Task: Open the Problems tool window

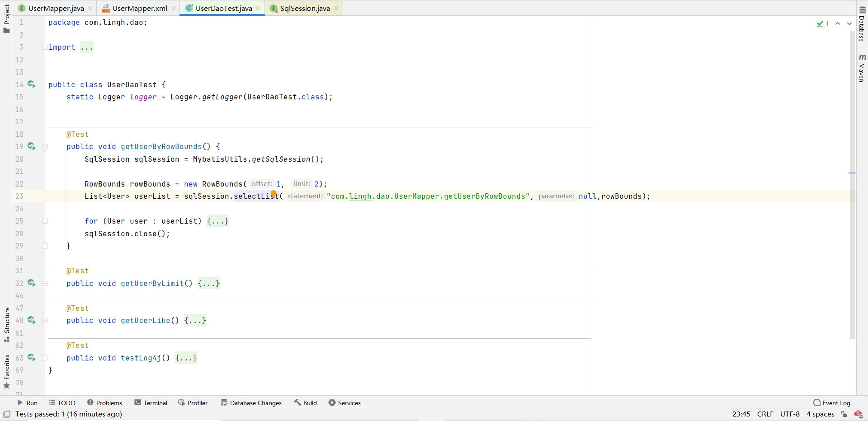Action: point(104,402)
